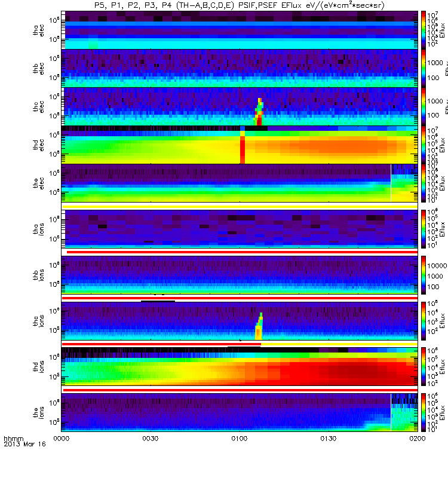
Task: Click the white vertical line in 'the elec'
Action: click(391, 183)
